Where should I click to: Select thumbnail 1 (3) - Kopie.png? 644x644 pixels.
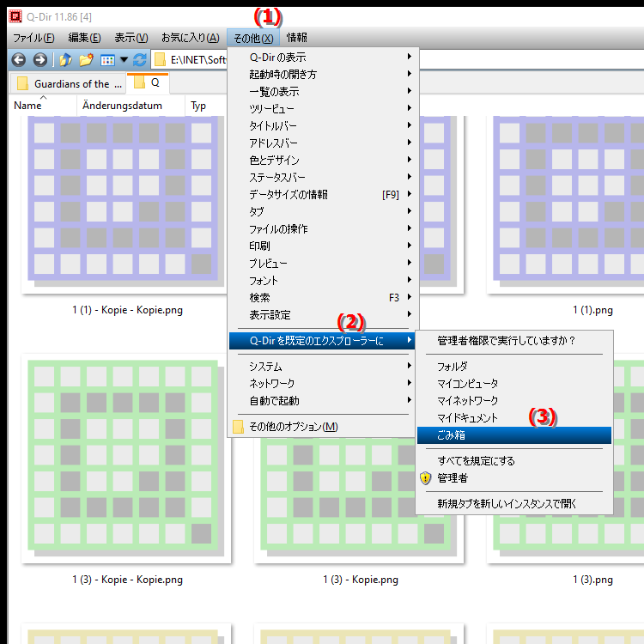(359, 499)
